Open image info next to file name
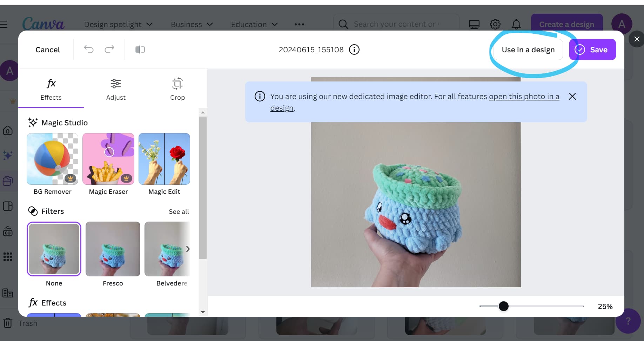 click(354, 50)
